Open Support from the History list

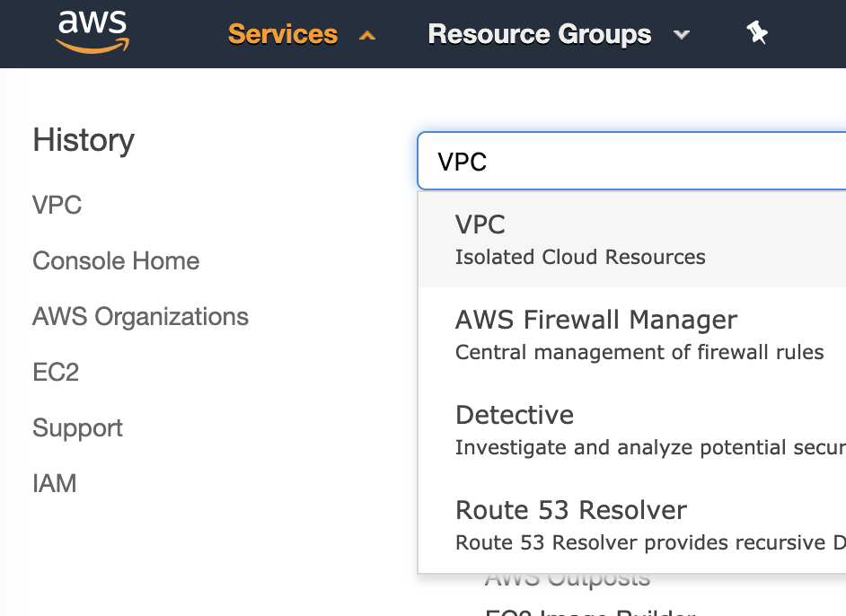(77, 428)
